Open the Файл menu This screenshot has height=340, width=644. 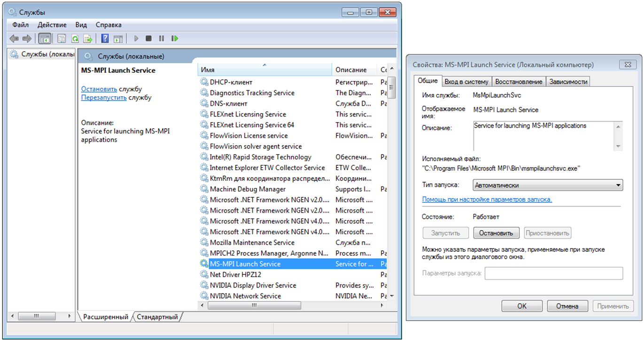tap(21, 25)
